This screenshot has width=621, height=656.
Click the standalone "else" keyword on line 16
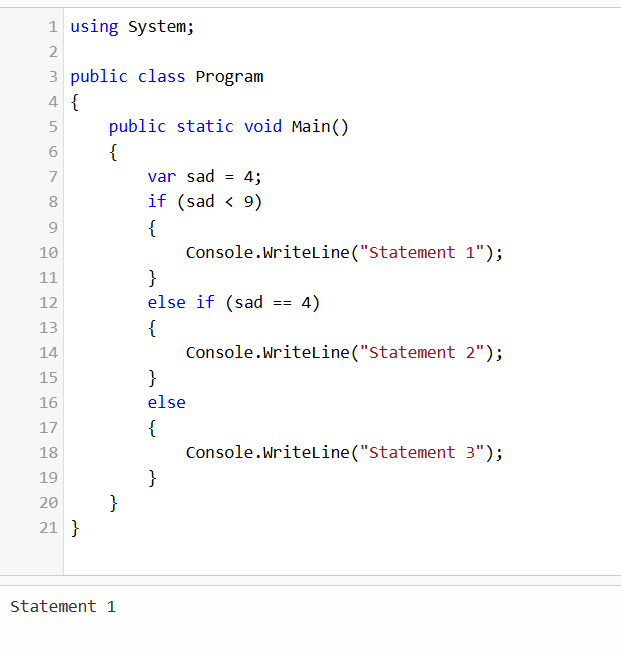pos(167,402)
